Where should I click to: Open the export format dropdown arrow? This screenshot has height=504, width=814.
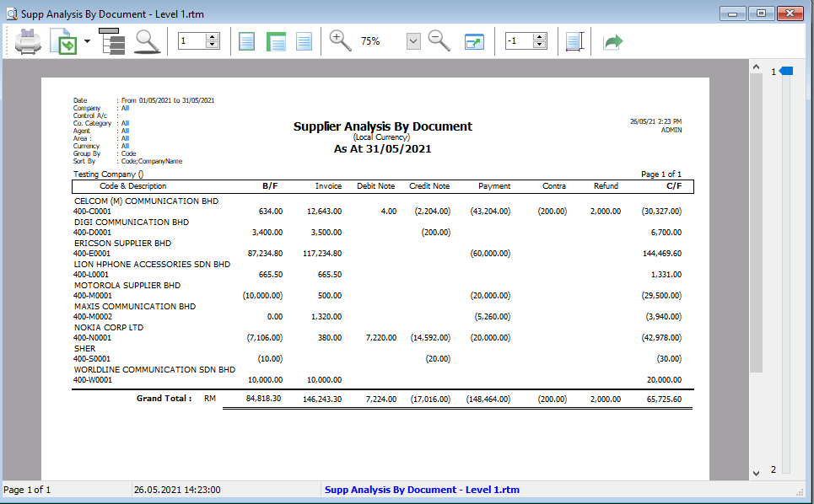pos(88,40)
